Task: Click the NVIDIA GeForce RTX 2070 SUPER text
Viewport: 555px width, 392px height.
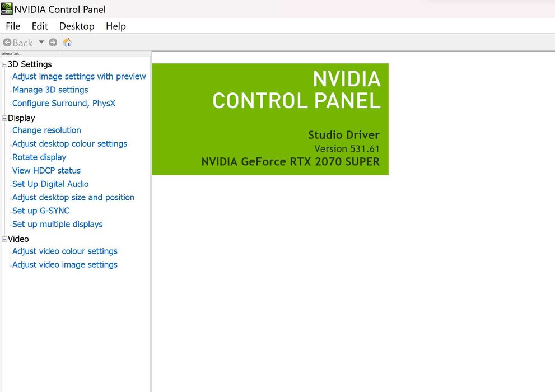Action: [290, 162]
